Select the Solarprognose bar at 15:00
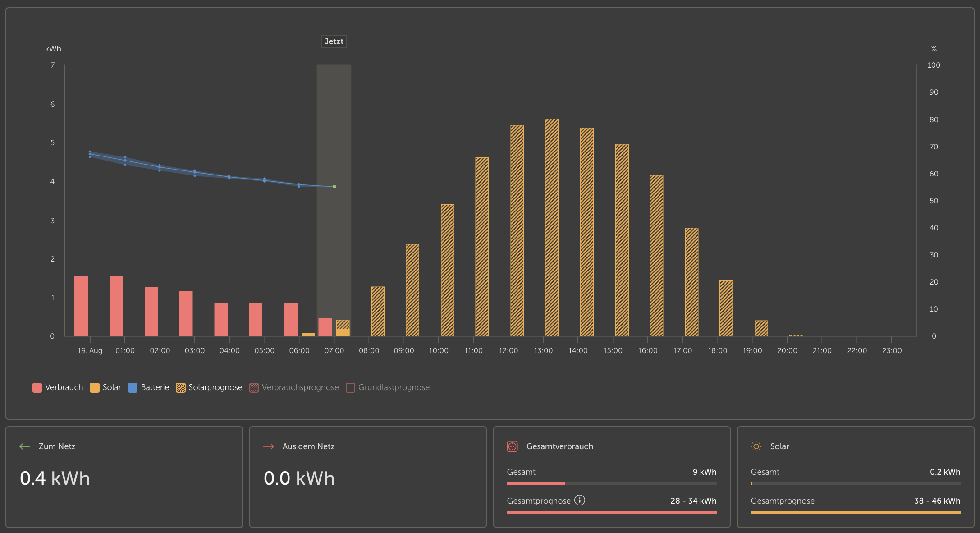 pyautogui.click(x=622, y=240)
